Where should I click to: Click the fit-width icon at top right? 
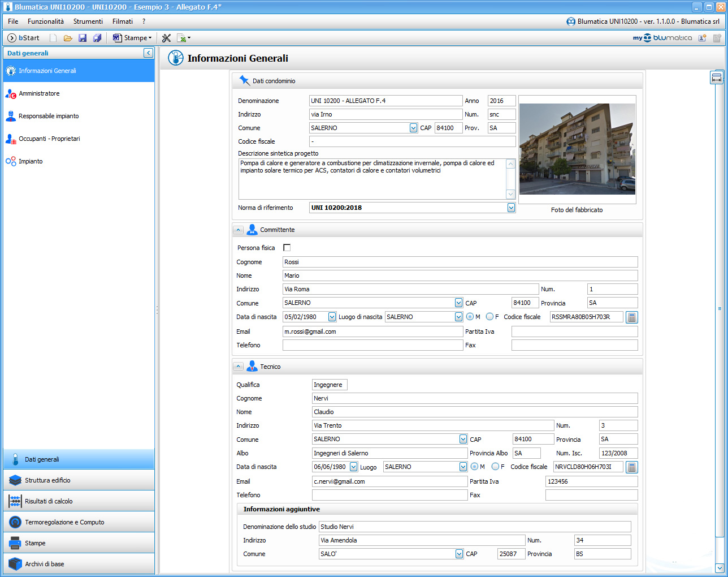click(x=717, y=78)
